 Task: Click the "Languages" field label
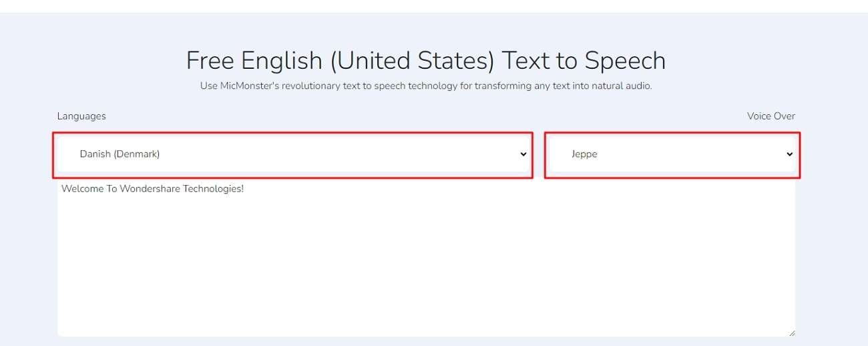81,116
